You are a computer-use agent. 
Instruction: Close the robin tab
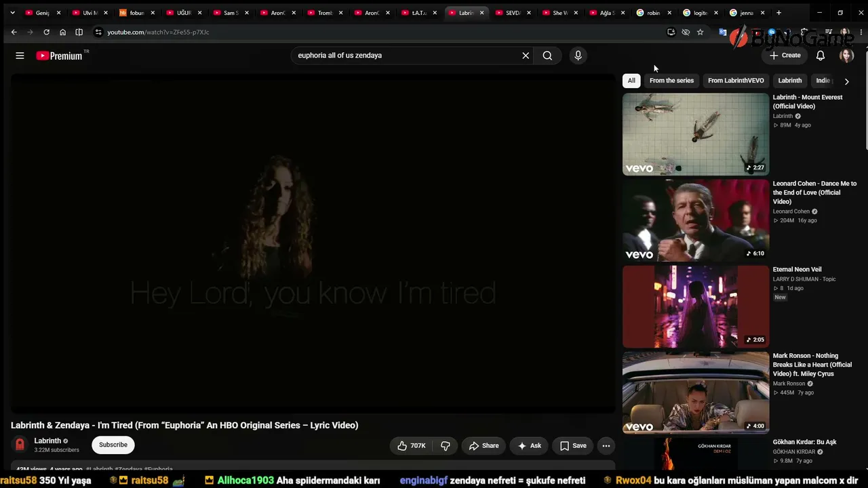coord(669,13)
